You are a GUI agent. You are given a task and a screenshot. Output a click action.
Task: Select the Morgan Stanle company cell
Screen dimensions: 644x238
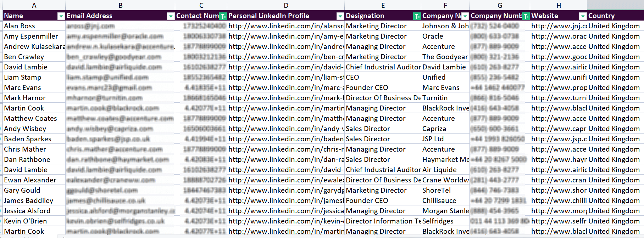(x=445, y=211)
